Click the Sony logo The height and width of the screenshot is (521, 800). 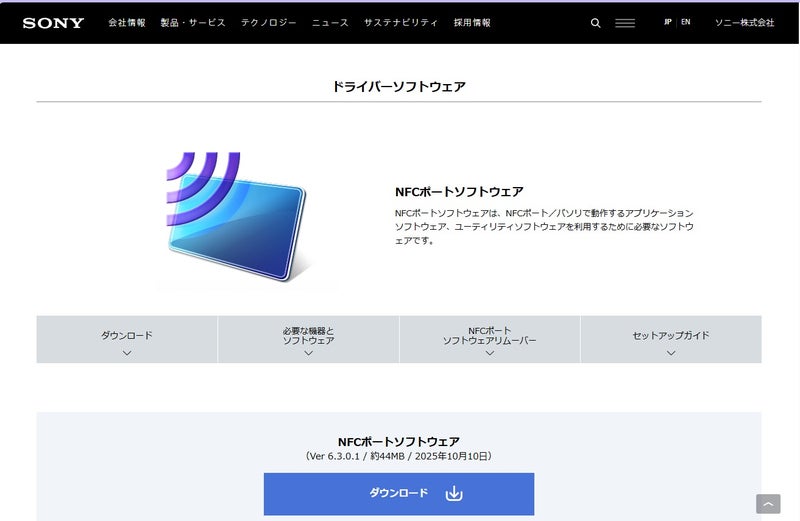click(x=53, y=23)
